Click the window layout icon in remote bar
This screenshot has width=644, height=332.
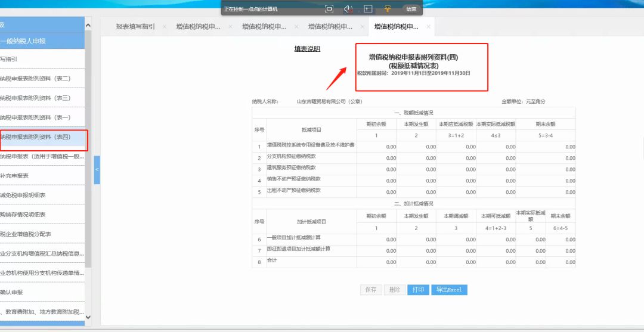click(x=368, y=9)
